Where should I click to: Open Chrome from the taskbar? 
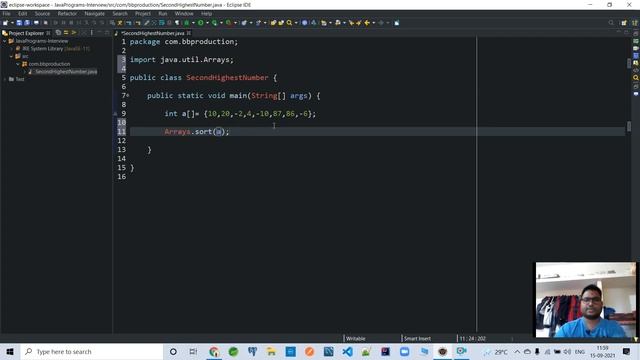(x=214, y=351)
